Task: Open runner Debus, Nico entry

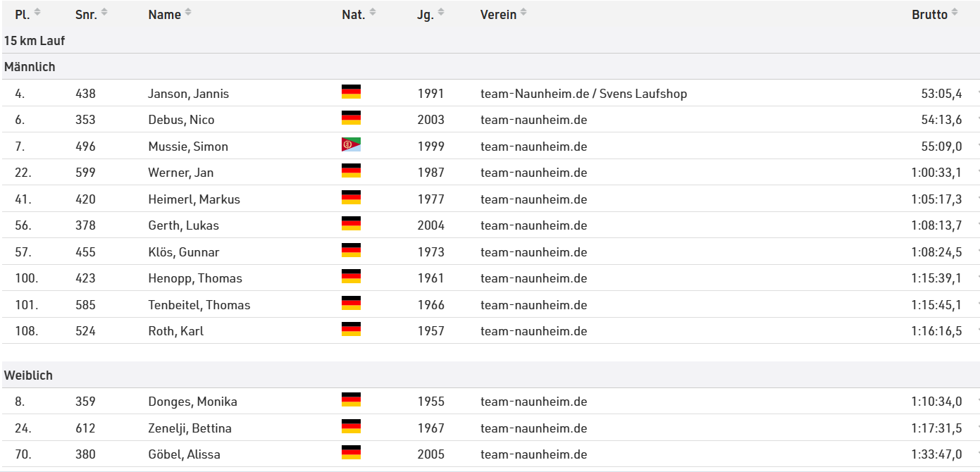Action: point(181,120)
